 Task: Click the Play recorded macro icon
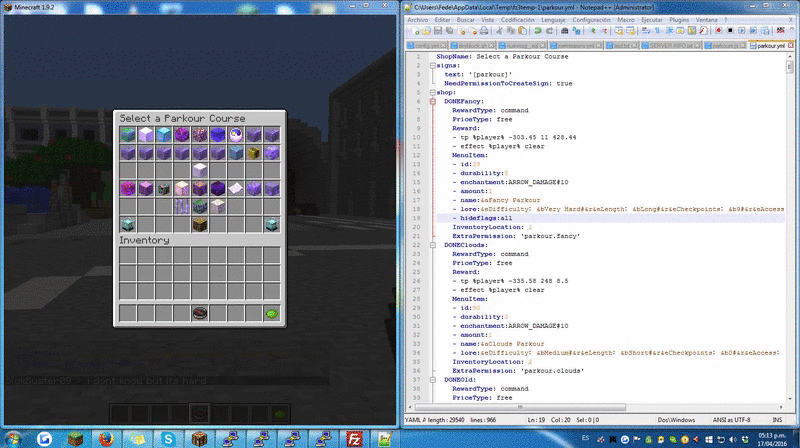click(x=741, y=31)
